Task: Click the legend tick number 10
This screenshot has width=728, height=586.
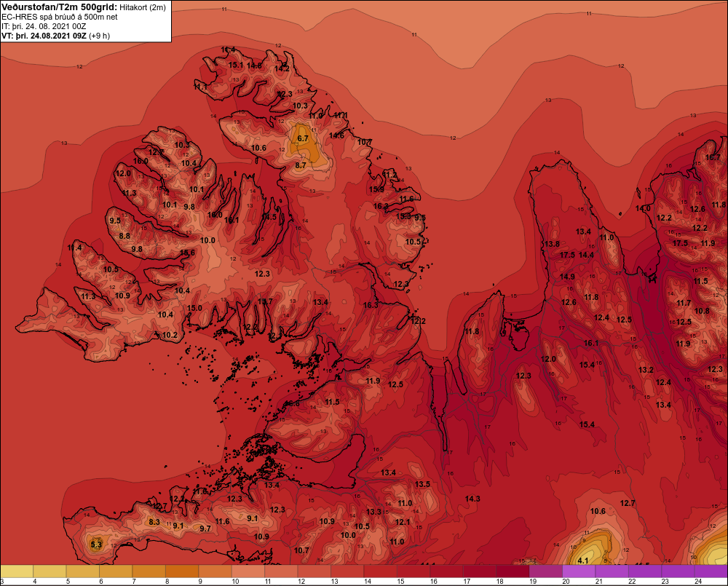Action: [x=235, y=582]
